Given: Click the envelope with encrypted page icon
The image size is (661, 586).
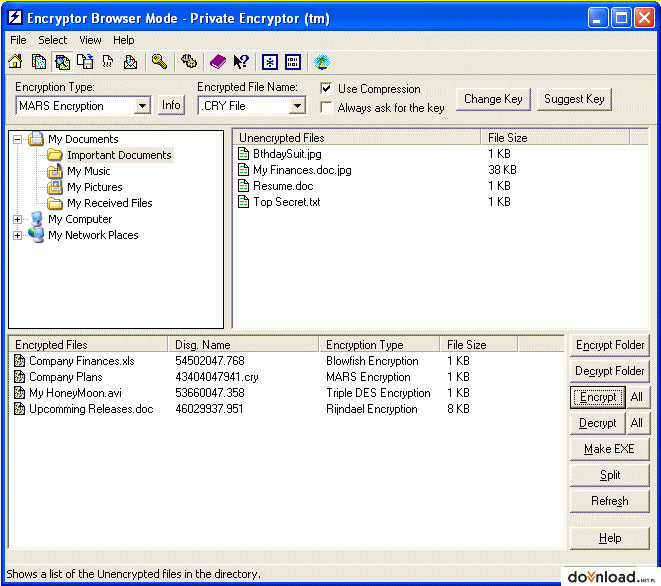Looking at the screenshot, I should [x=130, y=62].
